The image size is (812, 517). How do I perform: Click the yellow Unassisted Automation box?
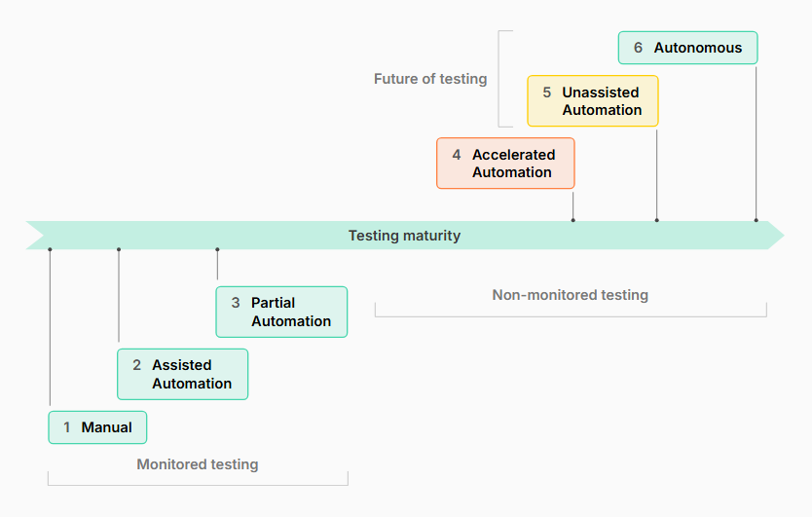pos(593,101)
